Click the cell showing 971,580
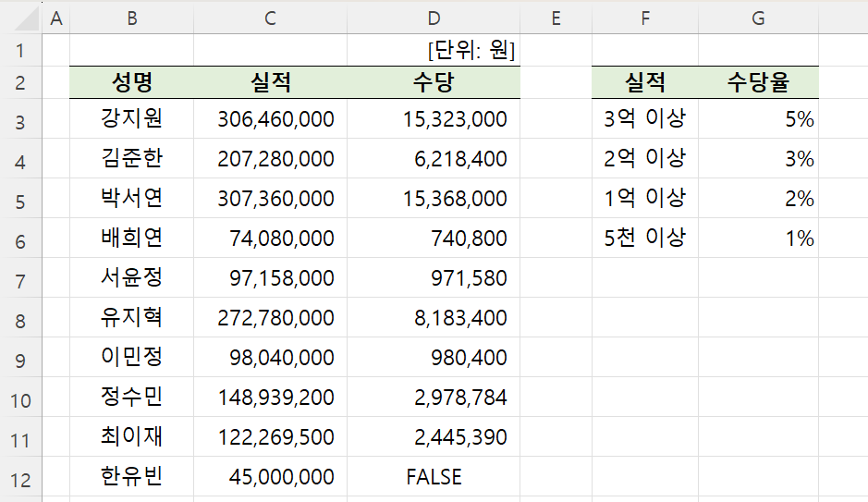868x502 pixels. click(x=434, y=278)
